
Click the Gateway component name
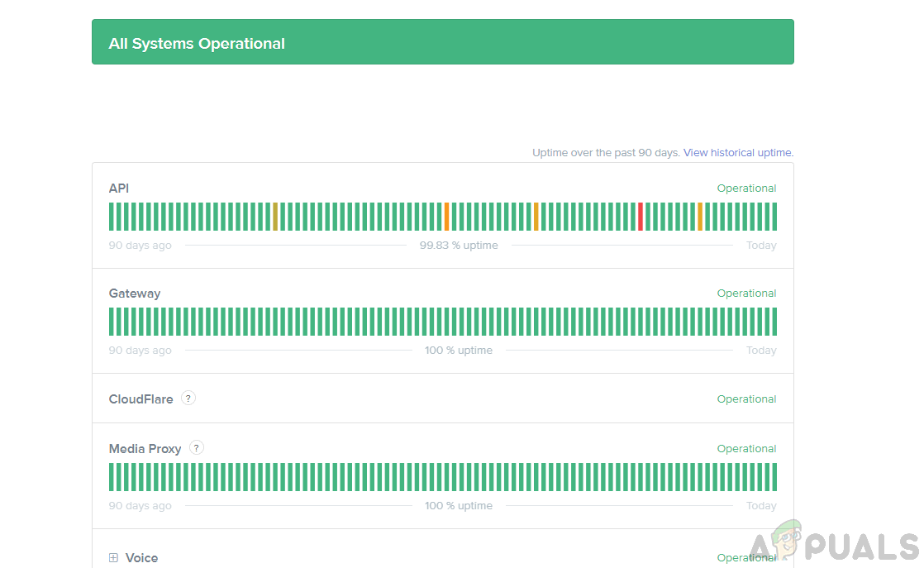135,294
